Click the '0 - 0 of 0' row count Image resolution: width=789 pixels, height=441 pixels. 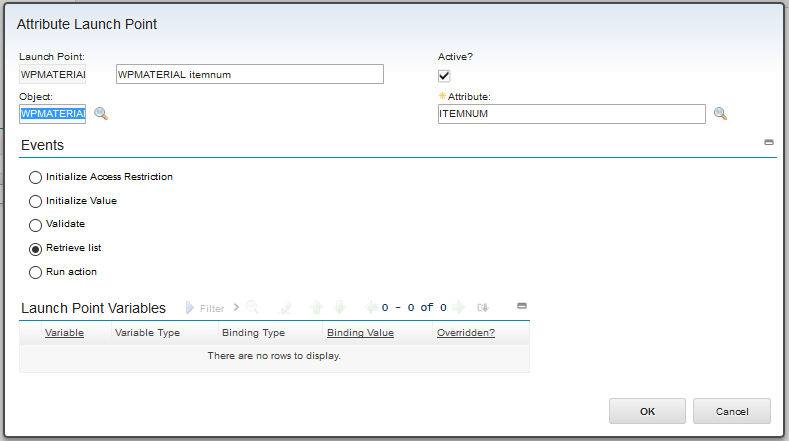point(414,307)
